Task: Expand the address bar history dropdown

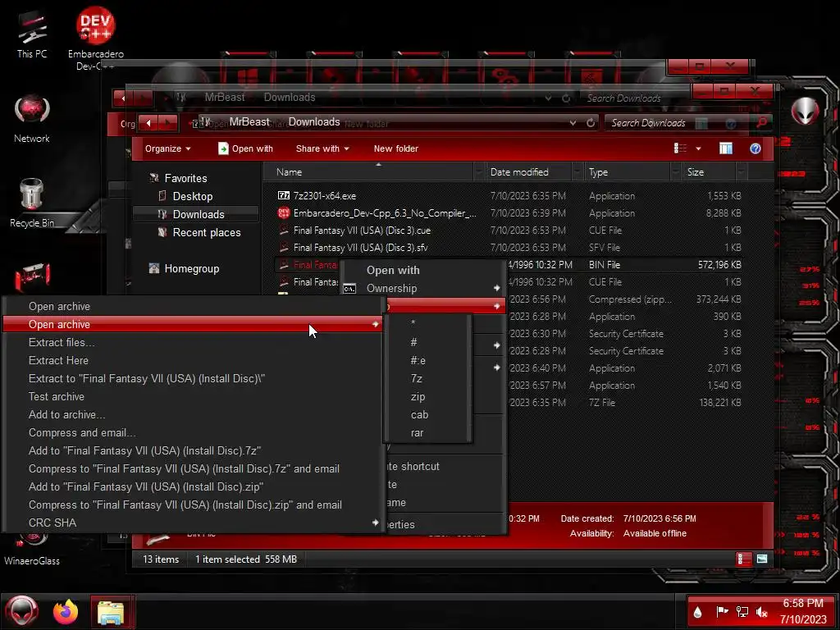Action: click(573, 123)
